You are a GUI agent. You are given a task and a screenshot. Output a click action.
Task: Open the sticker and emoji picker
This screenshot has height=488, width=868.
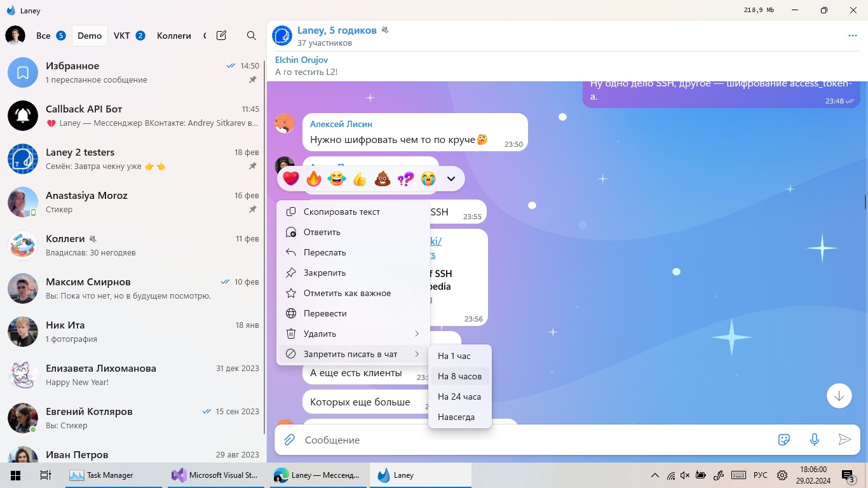coord(784,440)
